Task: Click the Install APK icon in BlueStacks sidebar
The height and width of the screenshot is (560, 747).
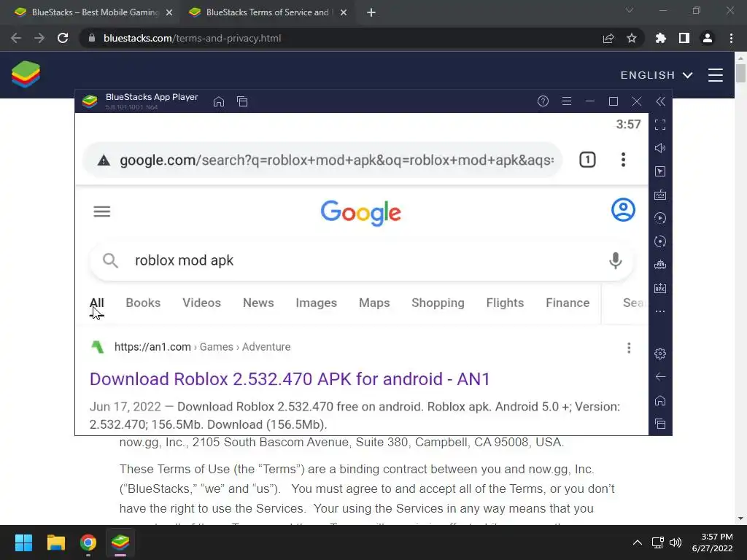Action: tap(659, 288)
